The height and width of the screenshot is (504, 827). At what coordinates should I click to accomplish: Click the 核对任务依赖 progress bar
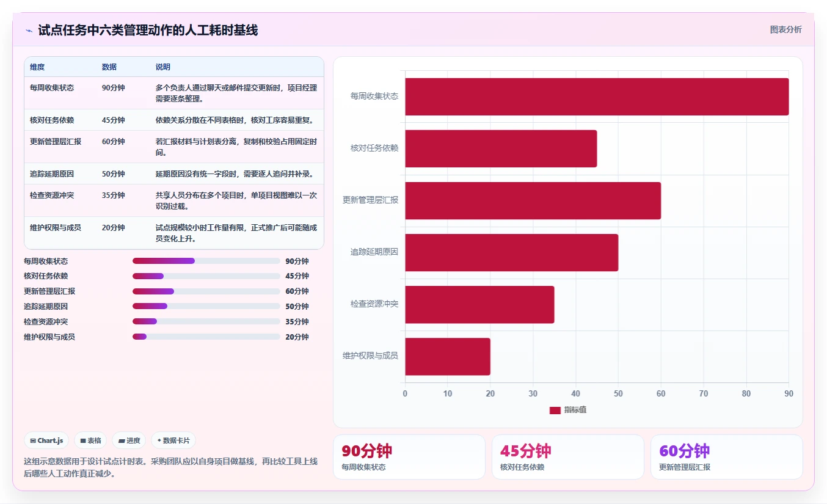(x=206, y=276)
